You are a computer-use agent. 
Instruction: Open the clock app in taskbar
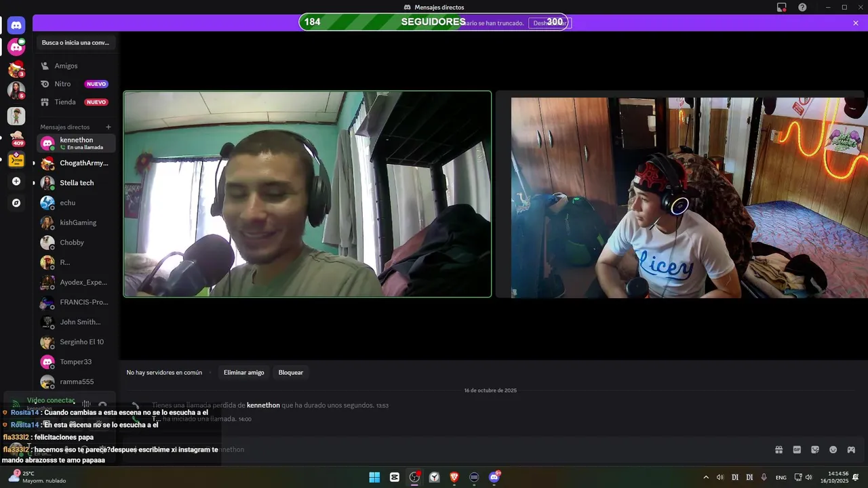coord(435,477)
